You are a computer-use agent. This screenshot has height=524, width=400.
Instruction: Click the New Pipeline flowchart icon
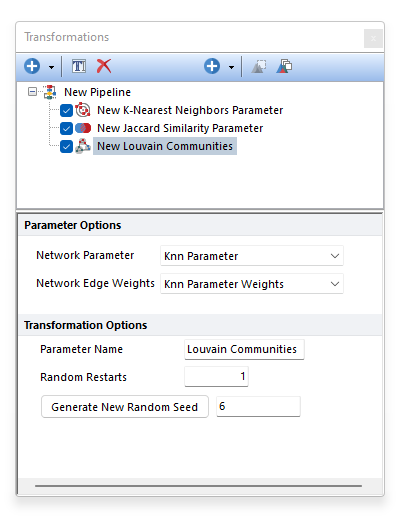50,92
